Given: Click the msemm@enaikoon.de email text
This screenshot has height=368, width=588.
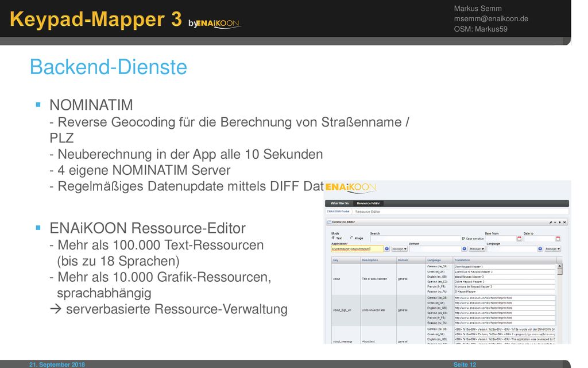Looking at the screenshot, I should click(491, 19).
